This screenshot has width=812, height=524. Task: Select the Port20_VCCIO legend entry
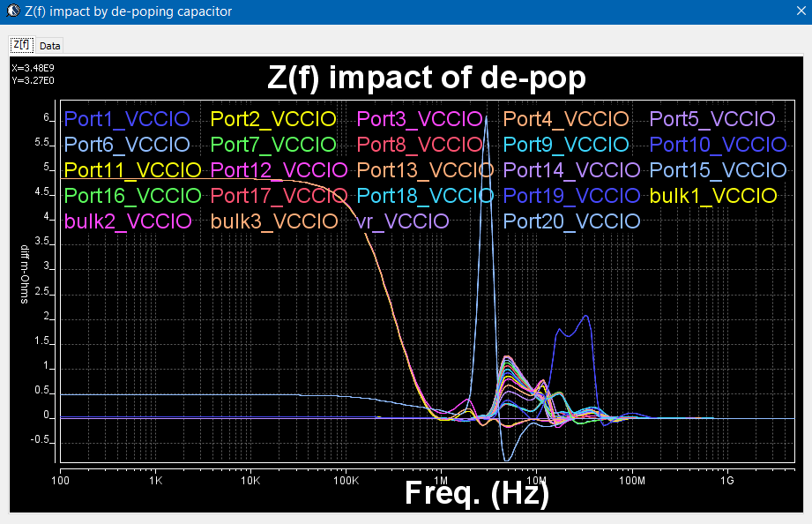(572, 221)
